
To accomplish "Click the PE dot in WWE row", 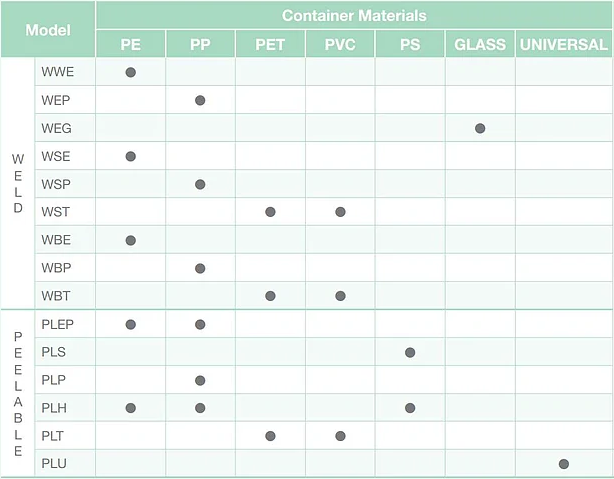I will point(130,72).
